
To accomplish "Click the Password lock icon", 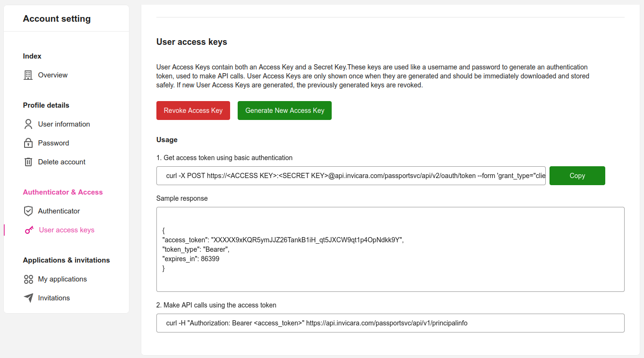I will (28, 143).
